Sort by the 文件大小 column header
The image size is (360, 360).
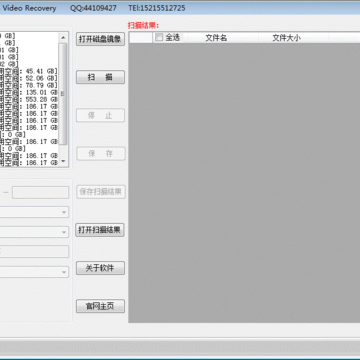pyautogui.click(x=286, y=38)
